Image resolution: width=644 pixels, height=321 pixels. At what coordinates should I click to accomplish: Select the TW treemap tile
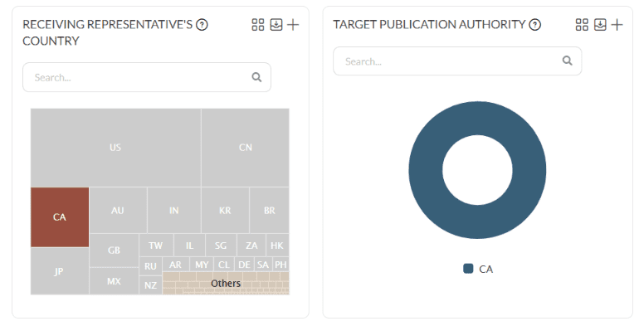click(x=157, y=246)
